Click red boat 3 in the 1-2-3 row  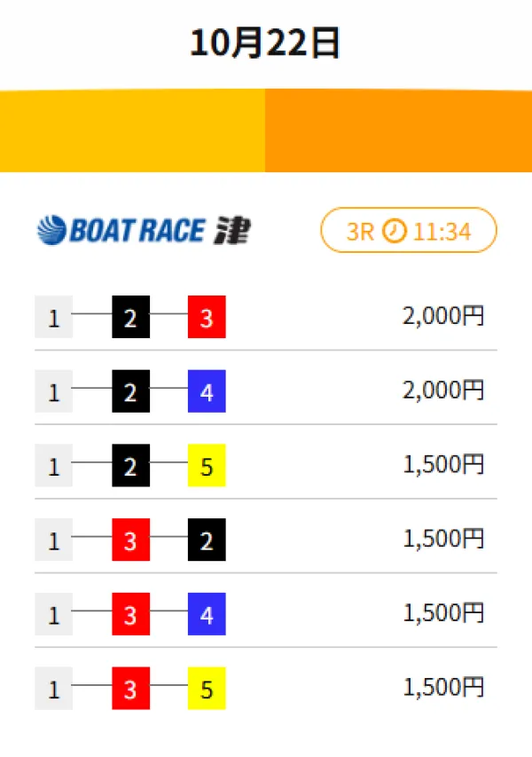click(207, 319)
